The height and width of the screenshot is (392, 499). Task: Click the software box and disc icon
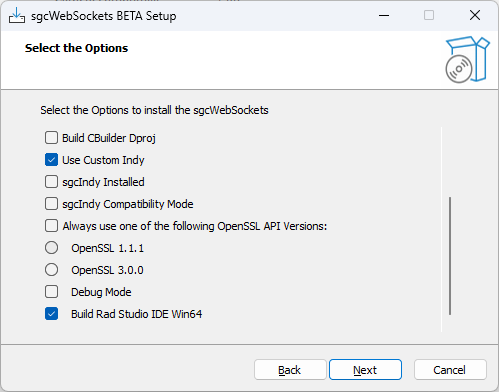coord(467,60)
